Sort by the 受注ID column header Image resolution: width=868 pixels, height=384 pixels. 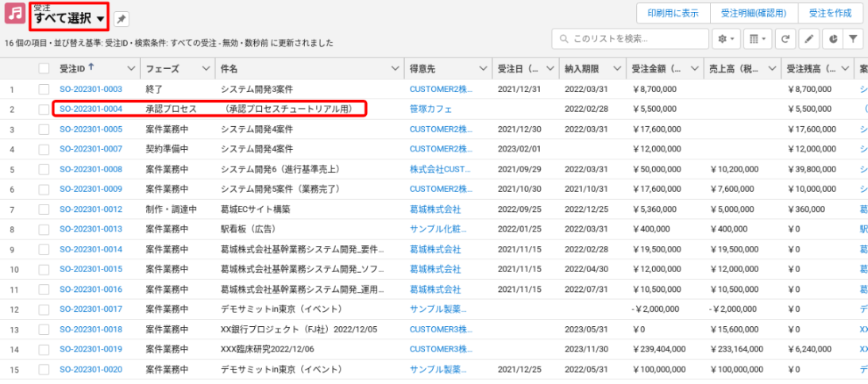point(72,68)
